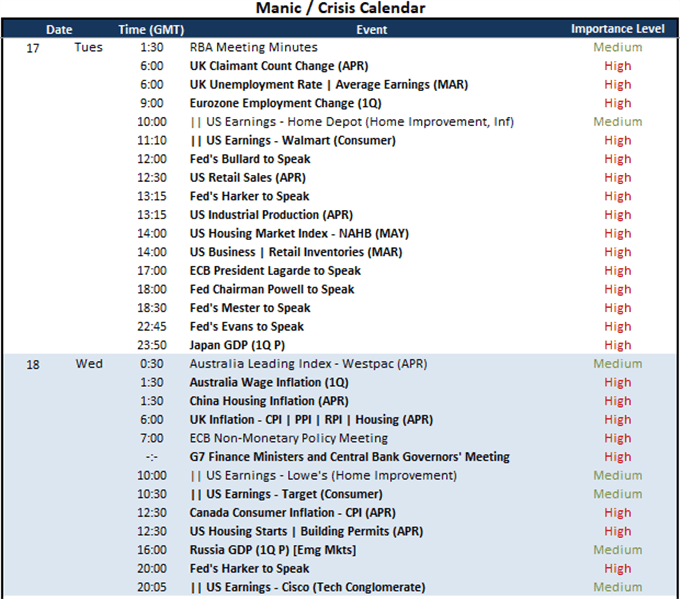Click 'Russia GDP (1Q P) [Emg Mkts]'
Viewport: 680px width, 599px height.
273,550
